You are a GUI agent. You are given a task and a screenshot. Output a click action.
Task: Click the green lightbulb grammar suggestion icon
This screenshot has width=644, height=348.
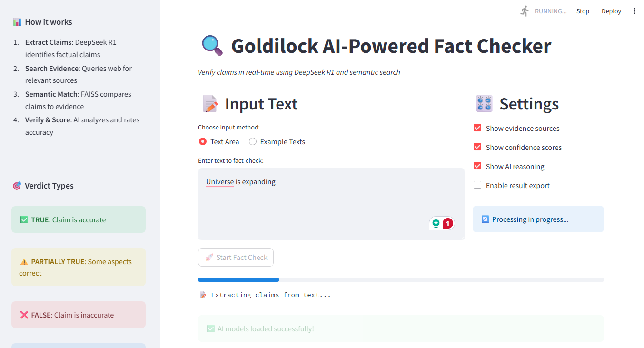pos(436,223)
